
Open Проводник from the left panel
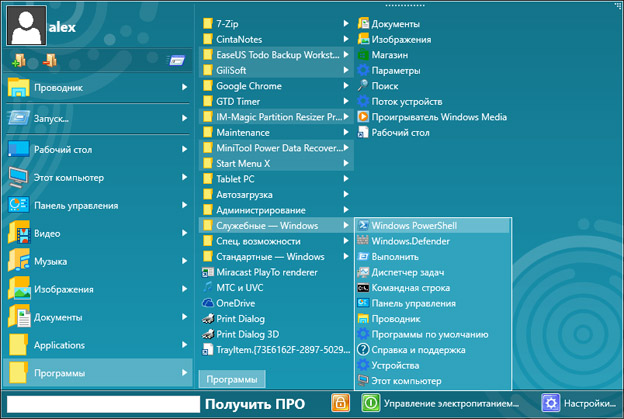click(97, 88)
